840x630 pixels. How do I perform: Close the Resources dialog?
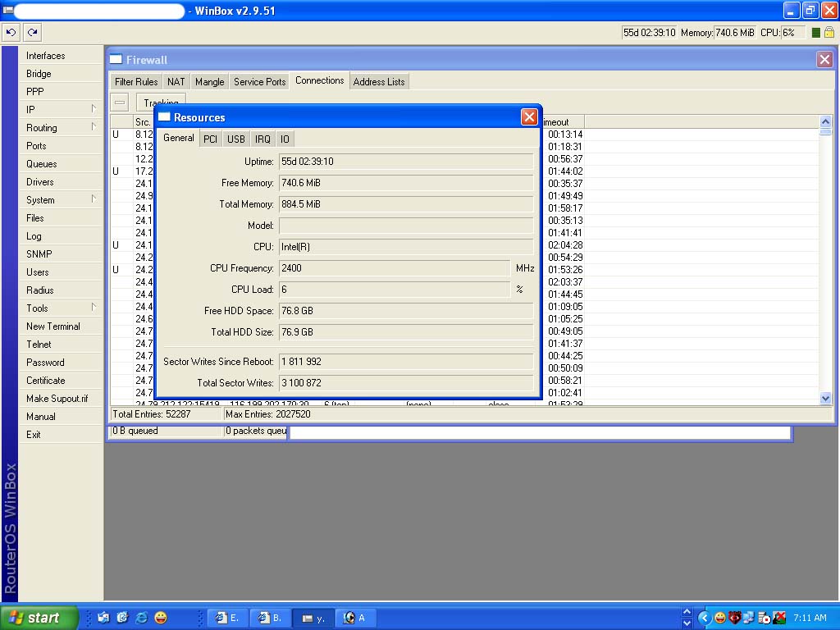[529, 116]
